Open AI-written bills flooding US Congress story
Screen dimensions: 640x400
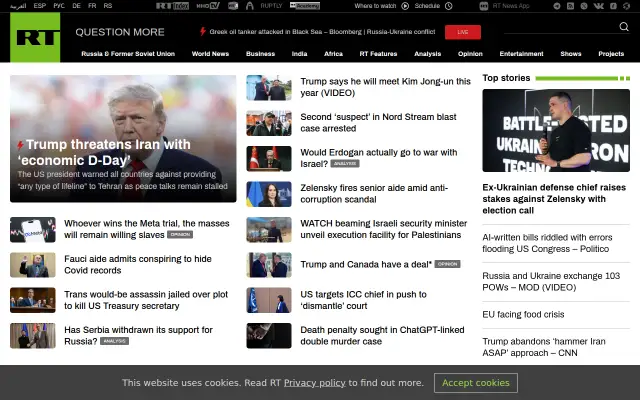coord(547,243)
